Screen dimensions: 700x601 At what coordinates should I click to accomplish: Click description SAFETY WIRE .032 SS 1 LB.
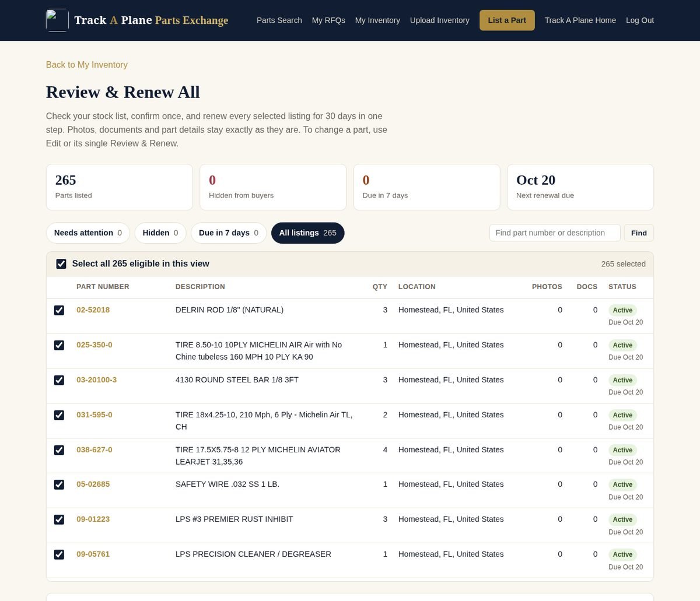pos(228,484)
